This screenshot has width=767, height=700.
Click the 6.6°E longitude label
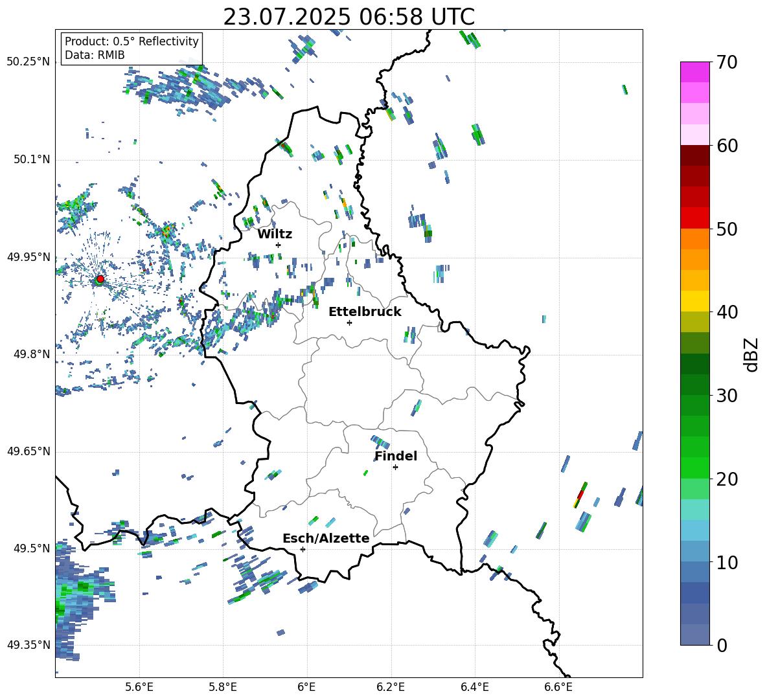pyautogui.click(x=558, y=687)
